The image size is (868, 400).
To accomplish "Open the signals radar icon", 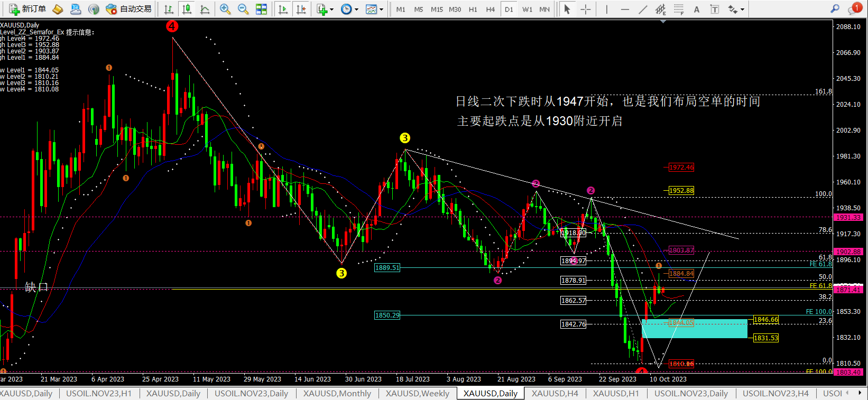I will tap(94, 9).
